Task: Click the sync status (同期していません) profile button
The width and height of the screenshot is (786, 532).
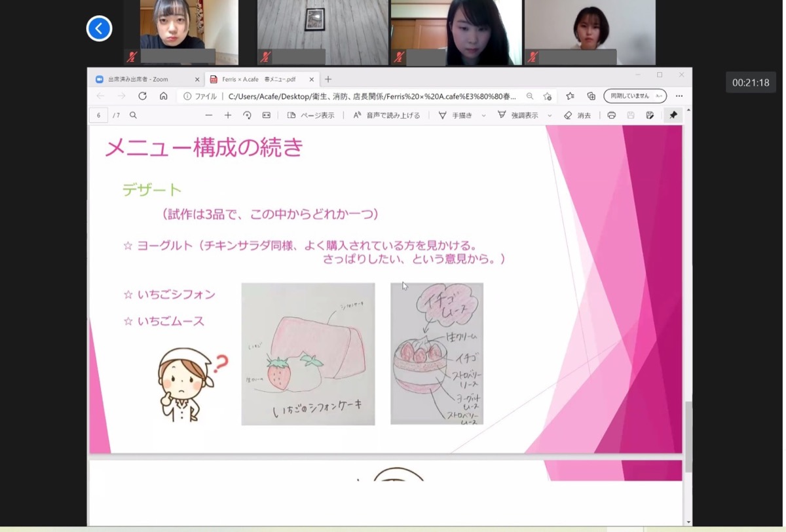Action: pos(634,96)
